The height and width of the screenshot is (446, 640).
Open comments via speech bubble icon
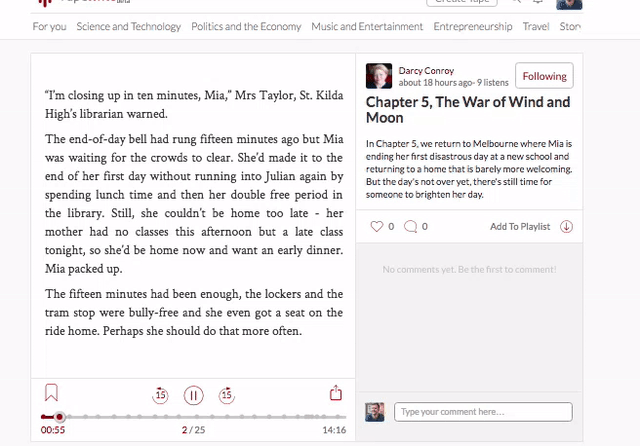pos(410,226)
